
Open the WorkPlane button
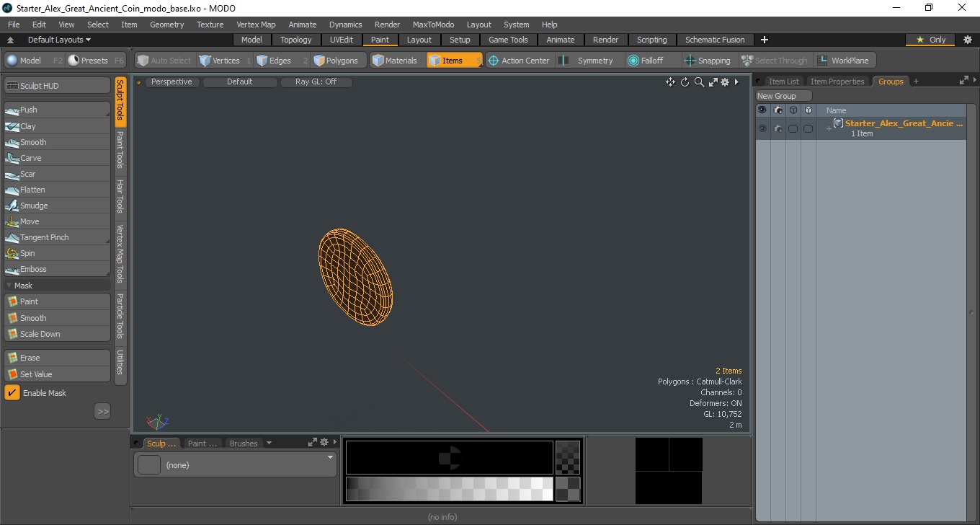[845, 61]
